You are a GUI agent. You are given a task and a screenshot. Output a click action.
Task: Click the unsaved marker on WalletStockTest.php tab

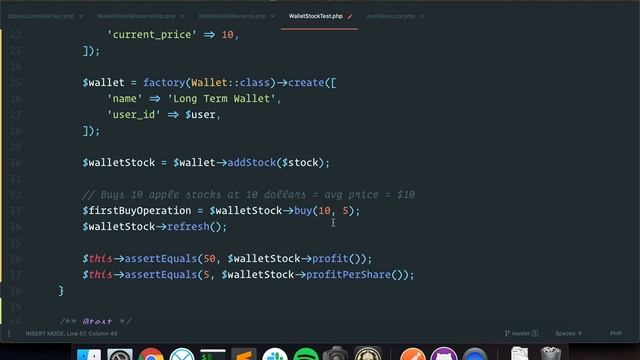pos(350,16)
